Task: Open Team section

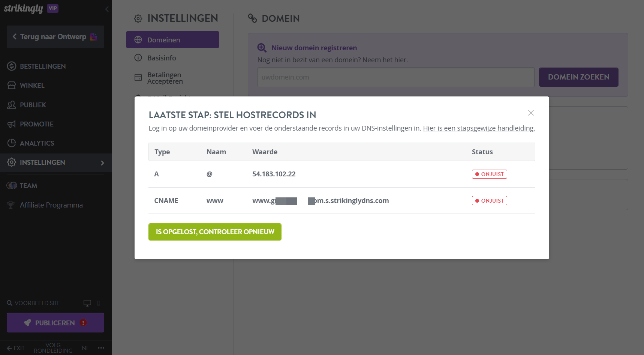Action: tap(28, 186)
